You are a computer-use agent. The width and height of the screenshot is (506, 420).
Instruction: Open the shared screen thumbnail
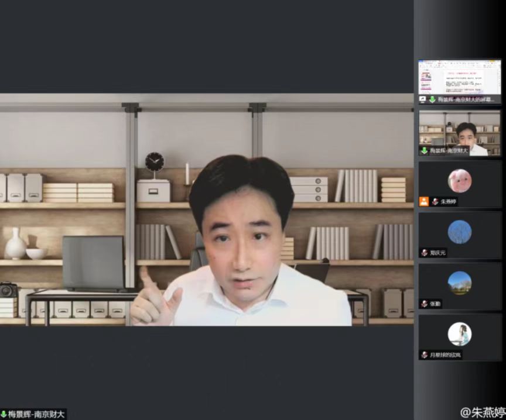click(x=460, y=78)
